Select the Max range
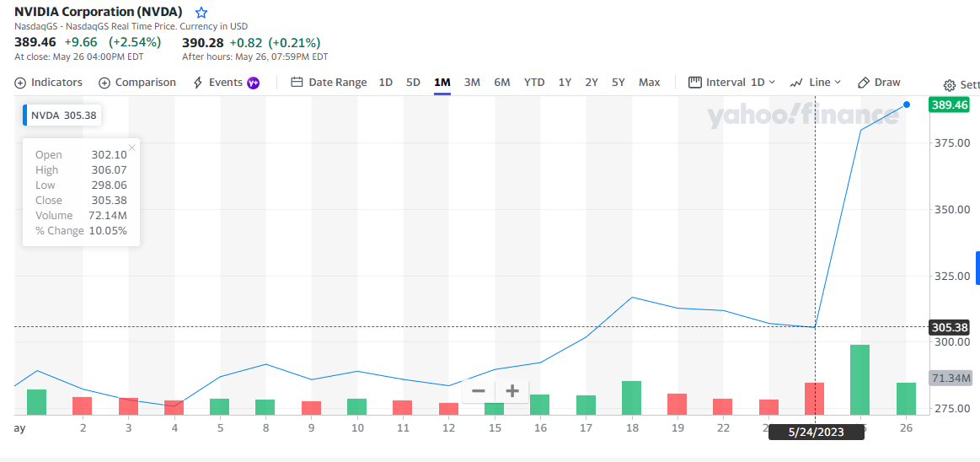 click(x=650, y=83)
